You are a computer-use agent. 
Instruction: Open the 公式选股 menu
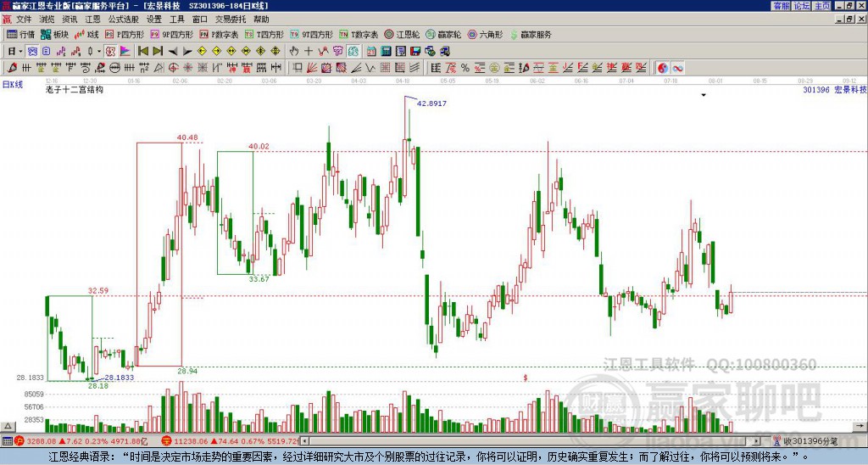[124, 20]
